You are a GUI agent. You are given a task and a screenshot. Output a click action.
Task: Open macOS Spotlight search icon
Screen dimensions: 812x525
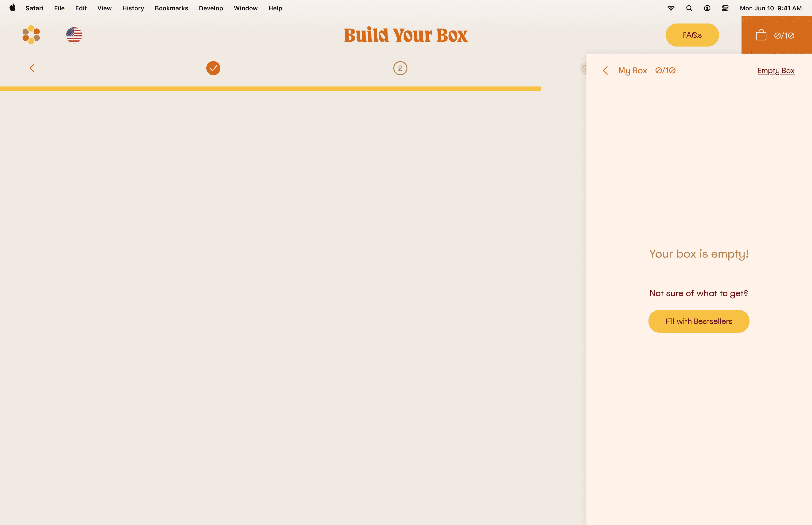(x=689, y=8)
